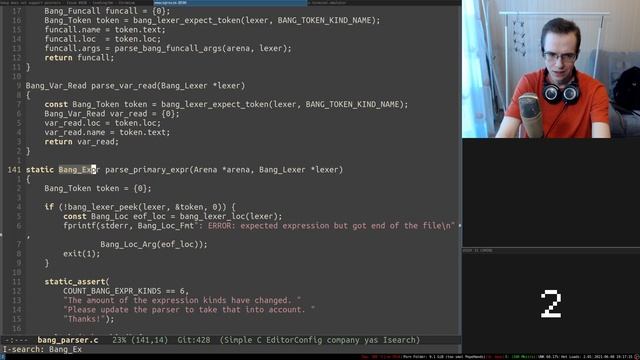Click the 23% buffer position indicator

119,340
